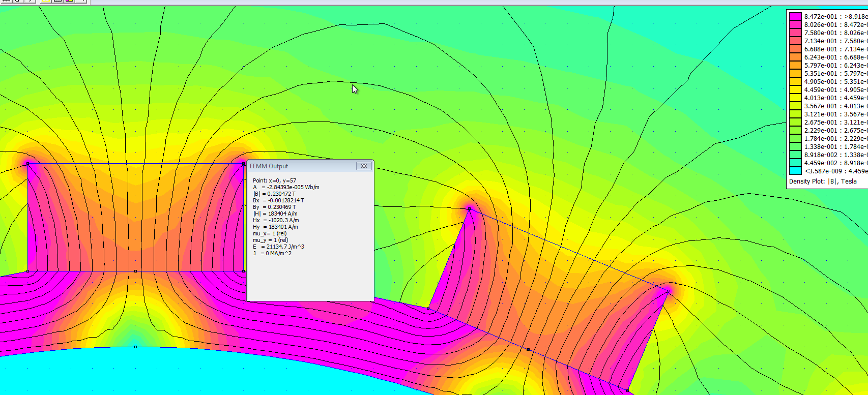Click the 'Density Plot: |B|, Tesla' caption

coord(823,181)
